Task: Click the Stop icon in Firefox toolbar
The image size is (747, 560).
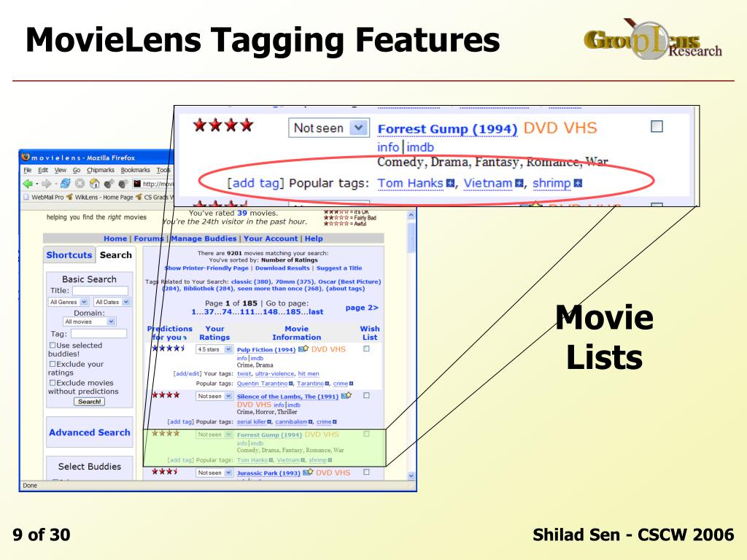Action: [80, 184]
